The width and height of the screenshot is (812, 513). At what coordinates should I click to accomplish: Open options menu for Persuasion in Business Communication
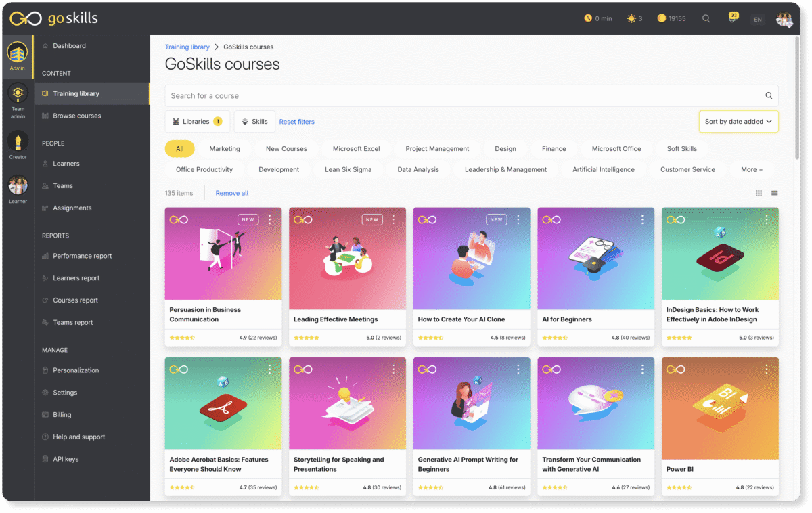[270, 219]
